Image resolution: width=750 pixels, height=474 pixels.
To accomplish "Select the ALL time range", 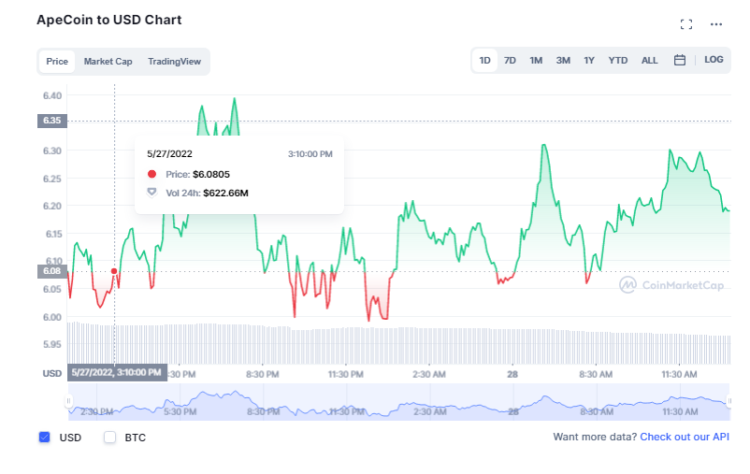I will [649, 60].
